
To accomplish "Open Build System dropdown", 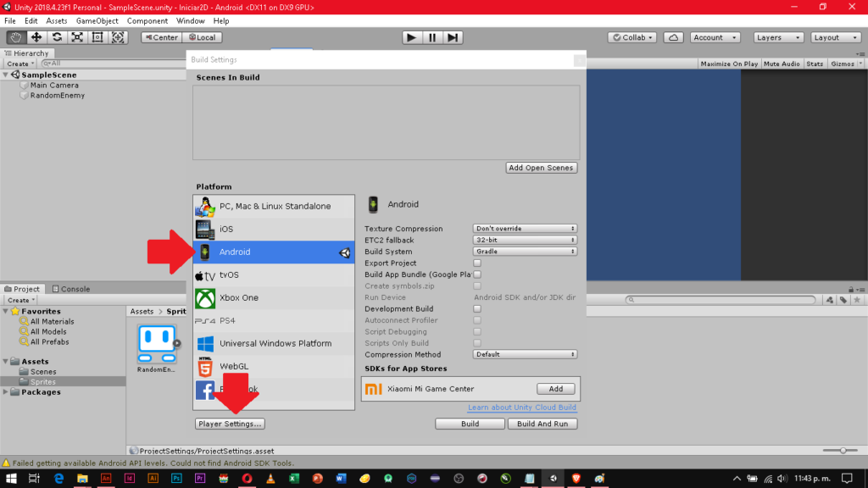I will [x=525, y=251].
